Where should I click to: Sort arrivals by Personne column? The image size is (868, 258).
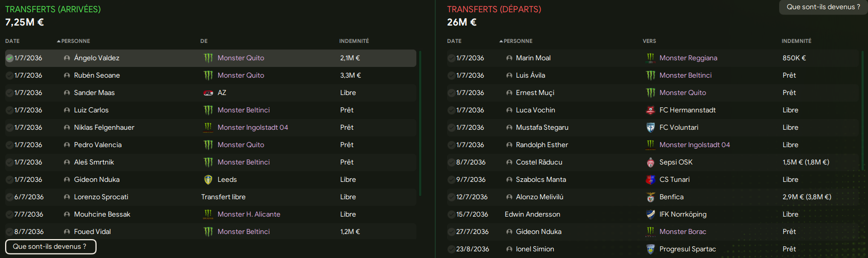(74, 41)
